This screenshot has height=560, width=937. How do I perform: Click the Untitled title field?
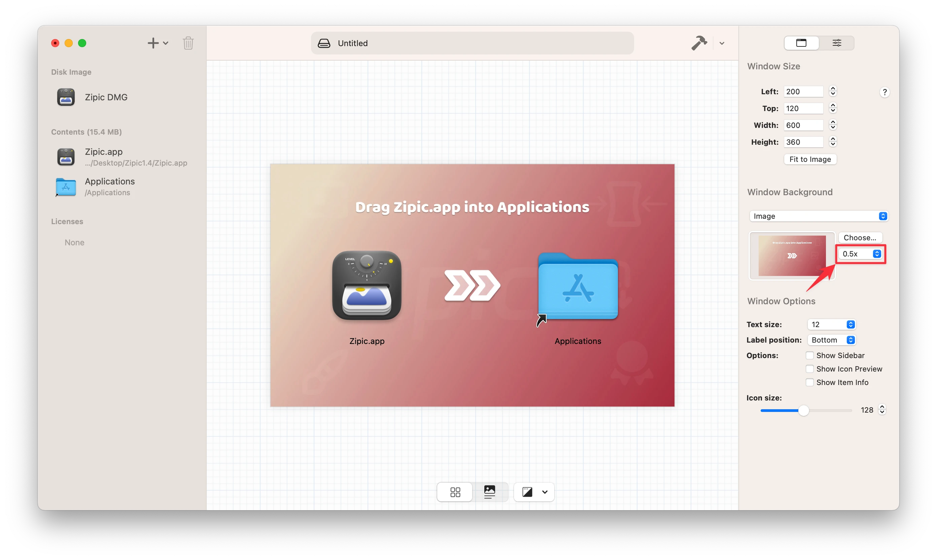point(472,43)
